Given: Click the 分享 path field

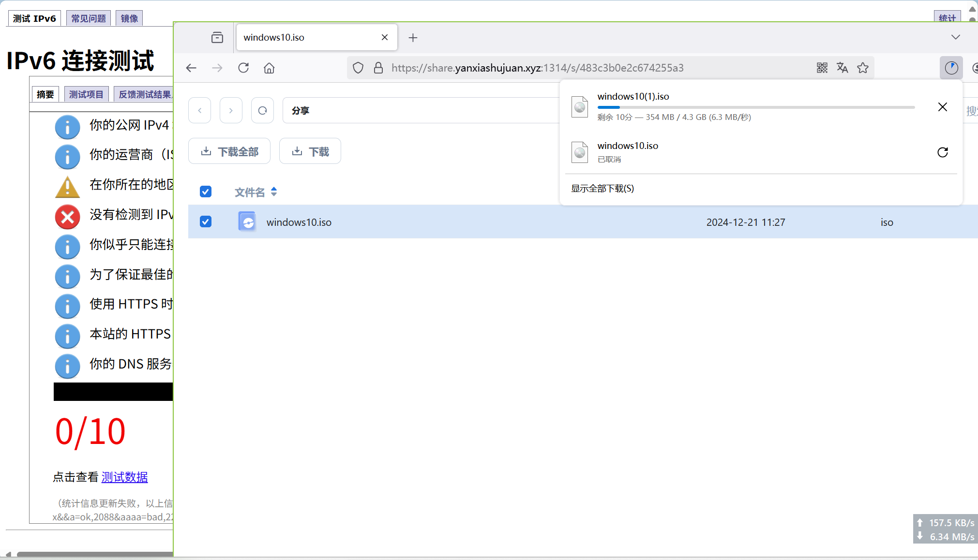Looking at the screenshot, I should pos(421,110).
